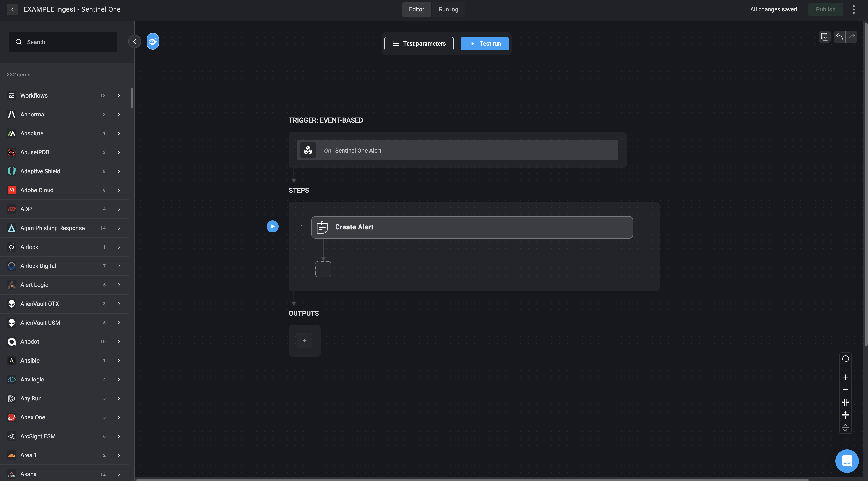Switch to the Run log tab
868x481 pixels.
(x=448, y=9)
